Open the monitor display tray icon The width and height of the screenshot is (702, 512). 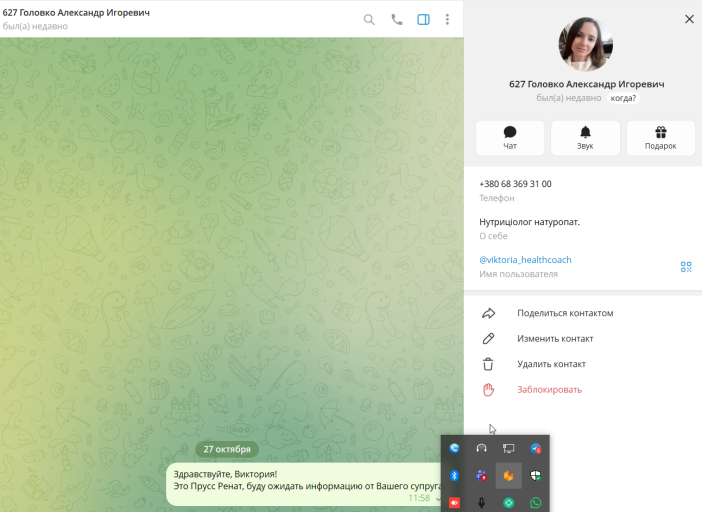tap(509, 448)
